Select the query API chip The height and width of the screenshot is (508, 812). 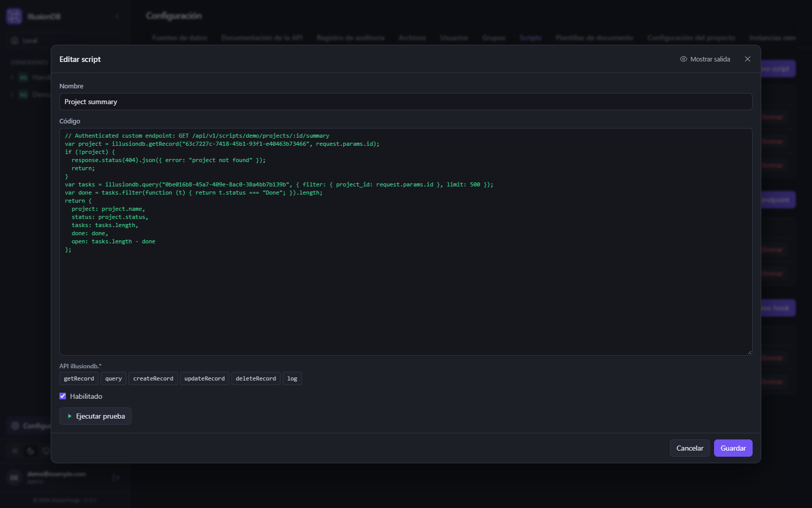[114, 378]
